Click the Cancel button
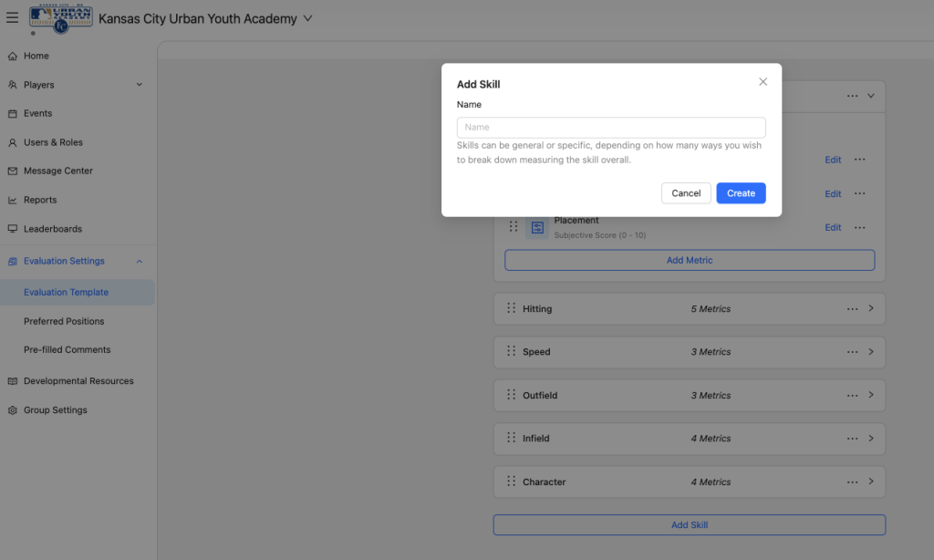The image size is (934, 560). 686,193
